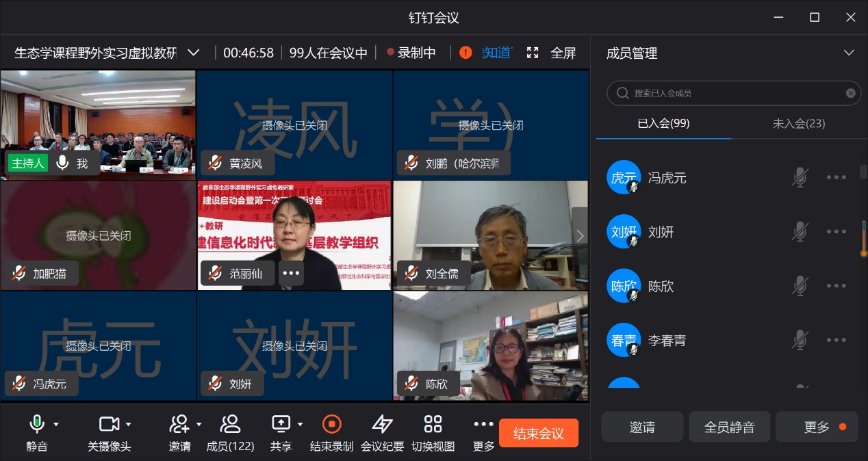Turn off camera with 关摄像头
Viewport: 868px width, 461px height.
(x=109, y=425)
